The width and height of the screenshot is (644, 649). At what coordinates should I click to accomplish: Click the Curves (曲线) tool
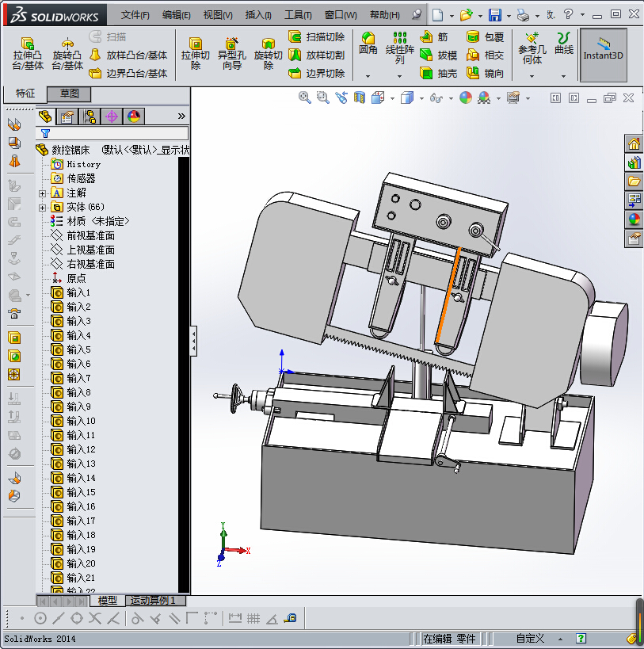[564, 43]
